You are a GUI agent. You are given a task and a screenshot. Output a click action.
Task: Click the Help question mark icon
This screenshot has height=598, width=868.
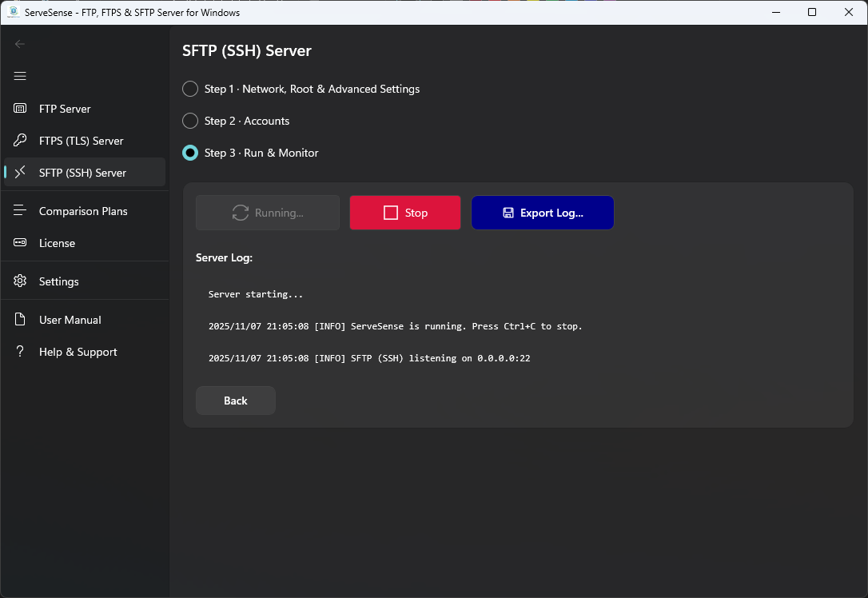tap(20, 351)
